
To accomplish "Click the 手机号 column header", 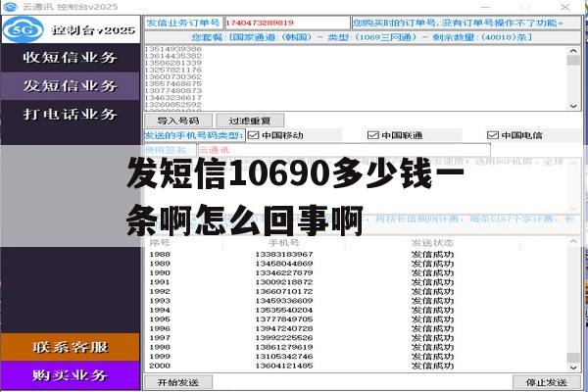I will click(284, 243).
